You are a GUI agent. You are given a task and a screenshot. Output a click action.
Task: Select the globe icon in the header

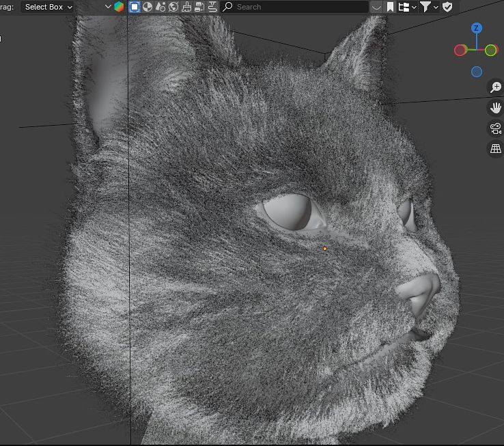173,7
